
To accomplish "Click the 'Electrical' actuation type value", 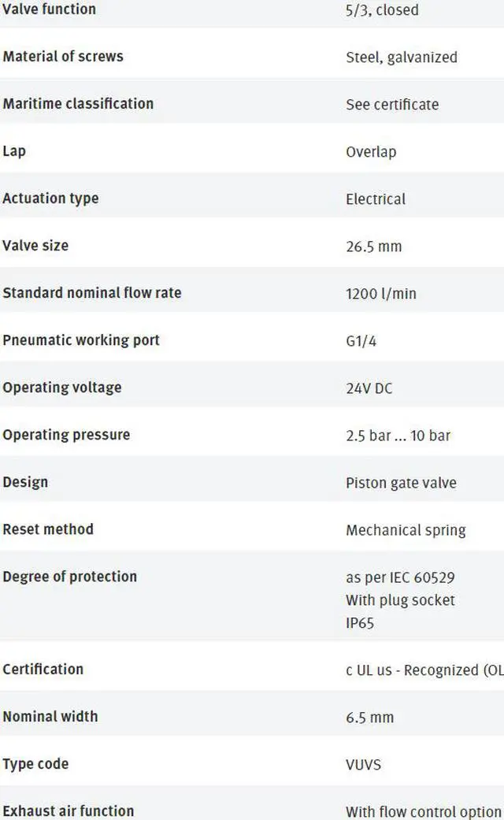I will tap(376, 199).
